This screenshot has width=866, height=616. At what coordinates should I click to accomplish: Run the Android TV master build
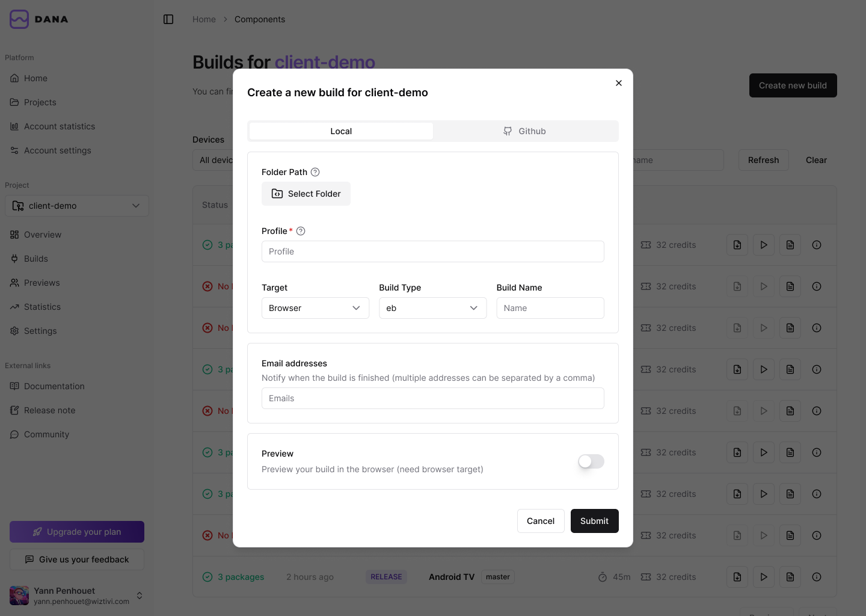coord(763,576)
